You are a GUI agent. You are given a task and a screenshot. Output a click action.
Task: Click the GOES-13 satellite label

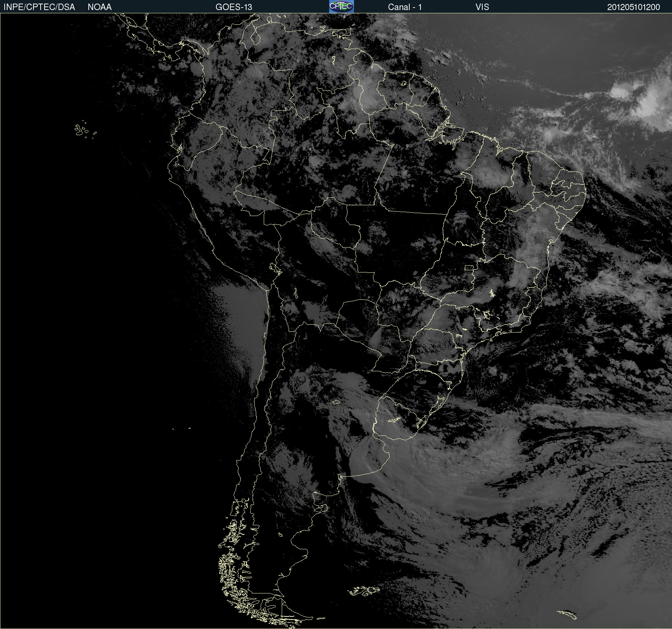point(234,7)
